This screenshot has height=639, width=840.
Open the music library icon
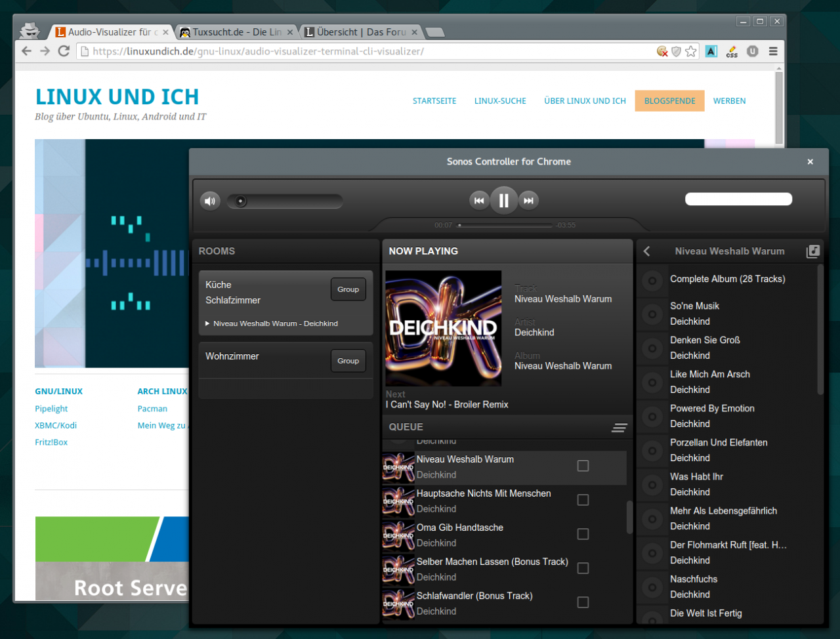click(813, 251)
